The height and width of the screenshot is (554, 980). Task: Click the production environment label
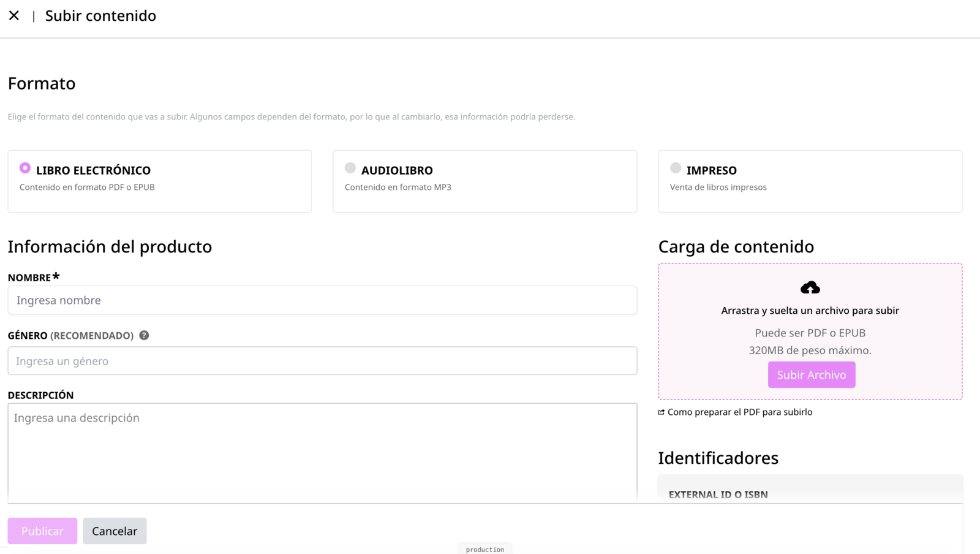(485, 550)
